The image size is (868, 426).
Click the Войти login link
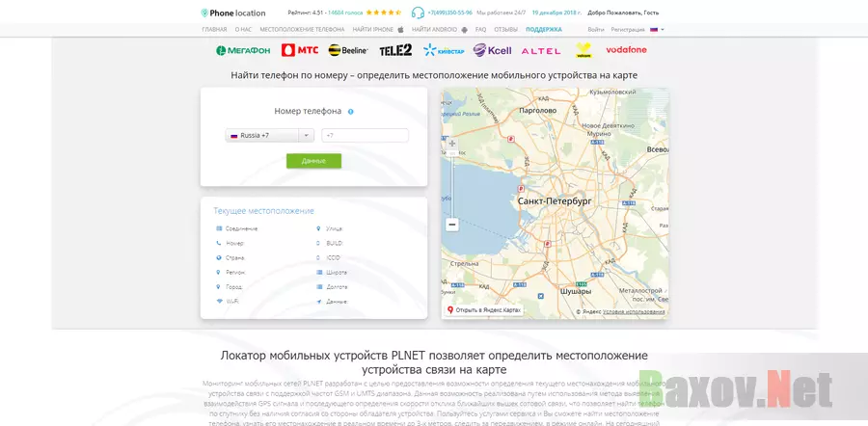(596, 29)
